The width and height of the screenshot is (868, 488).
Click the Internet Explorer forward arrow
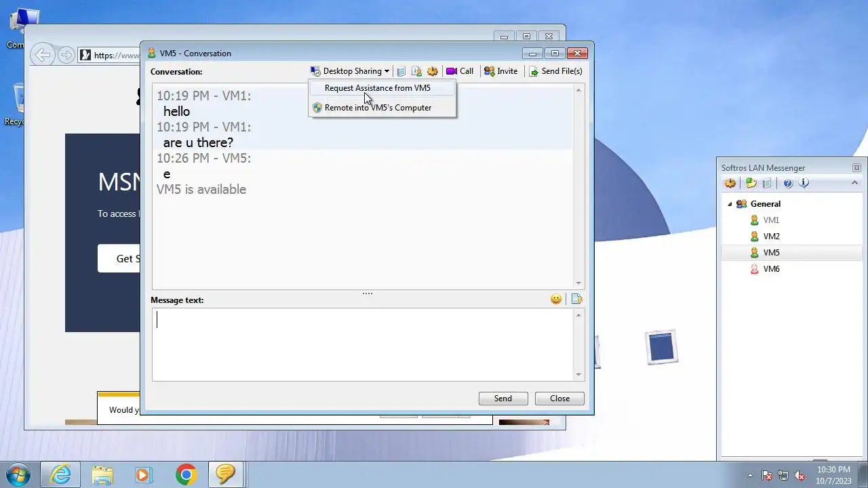click(x=66, y=55)
